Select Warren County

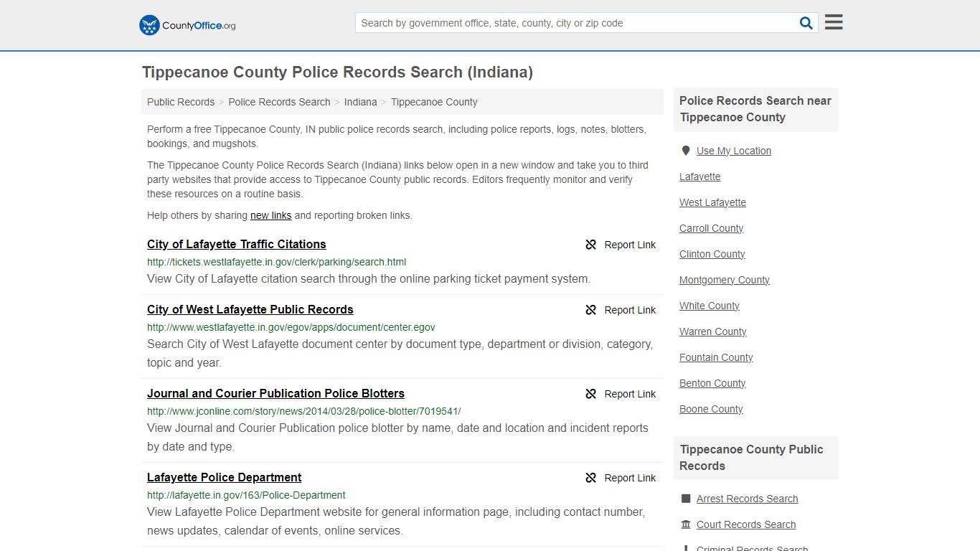pos(712,331)
